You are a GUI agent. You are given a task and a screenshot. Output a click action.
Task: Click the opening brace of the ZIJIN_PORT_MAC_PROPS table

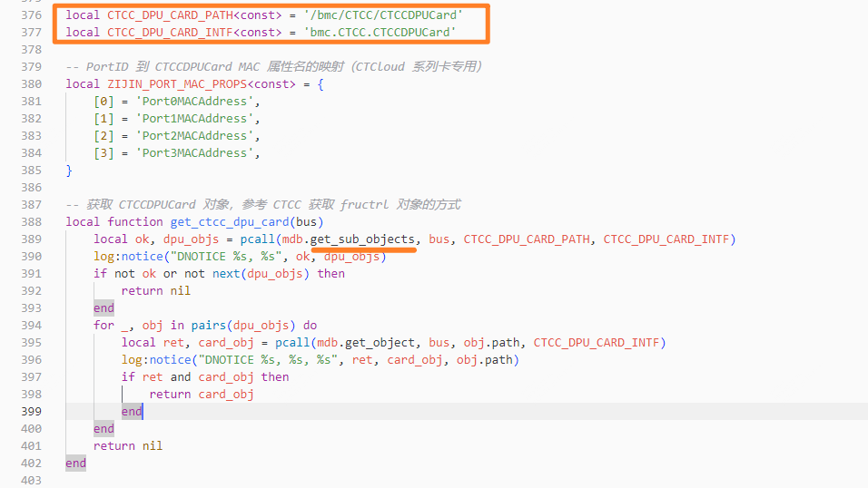[x=320, y=84]
